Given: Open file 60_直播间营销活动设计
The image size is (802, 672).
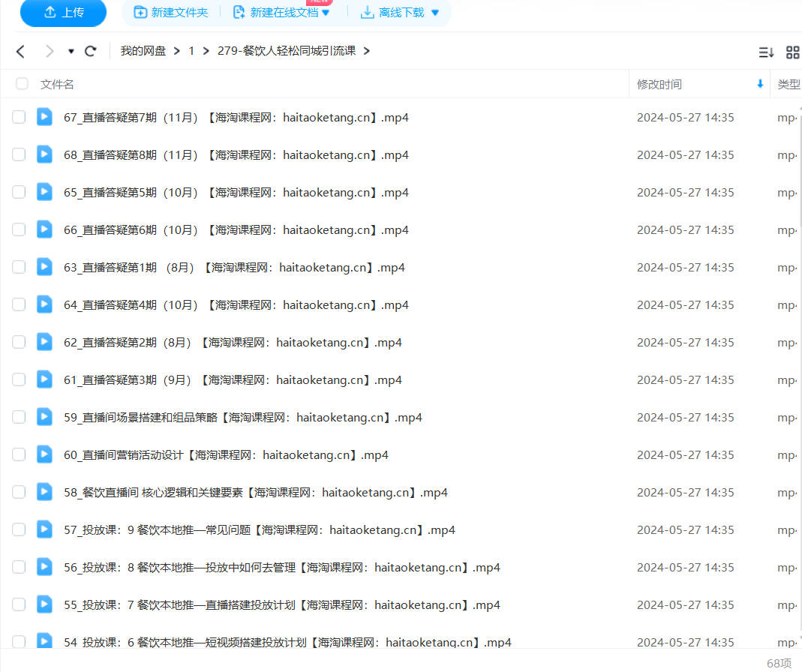Looking at the screenshot, I should coord(226,455).
